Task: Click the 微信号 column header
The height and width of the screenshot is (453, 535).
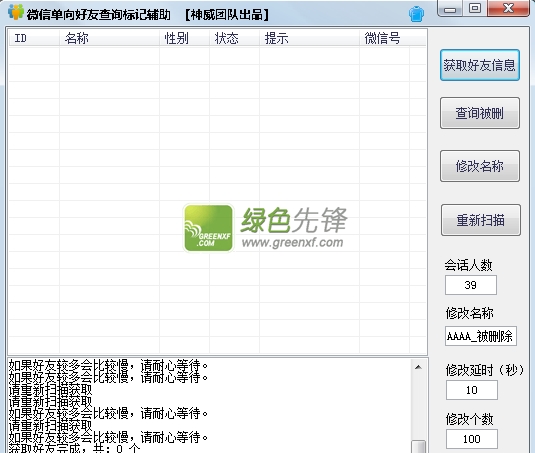Action: (384, 38)
